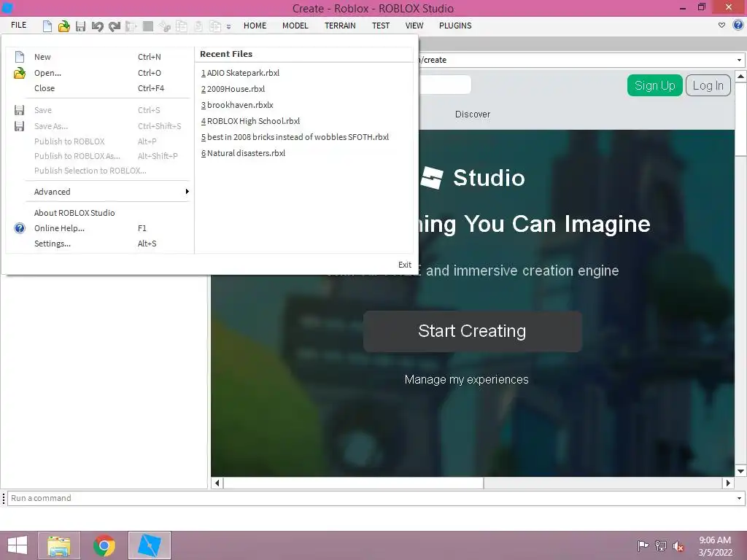Select About ROBLOX Studio menu entry
The height and width of the screenshot is (560, 747).
pos(100,213)
